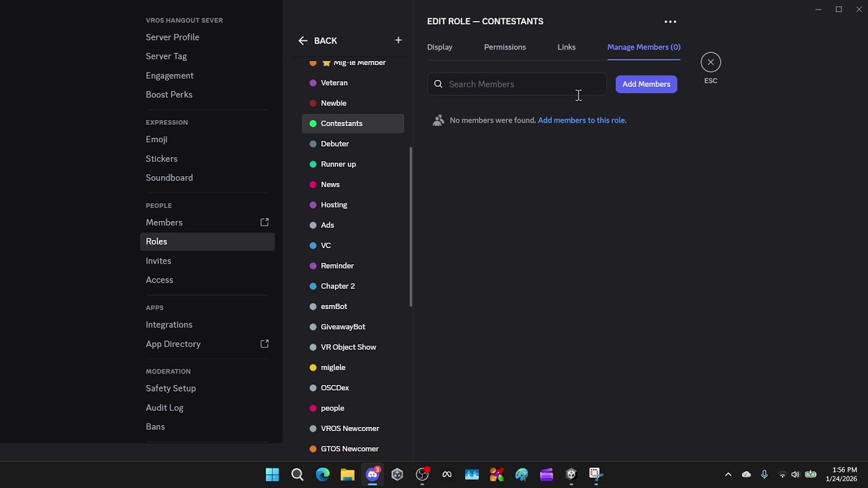Viewport: 868px width, 488px height.
Task: Switch to the Links tab
Action: click(x=567, y=47)
